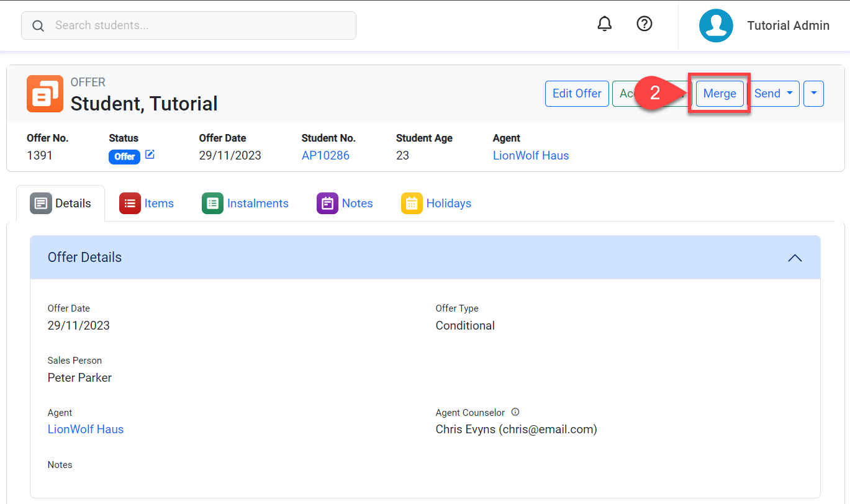Click the orange Offer header icon
Image resolution: width=850 pixels, height=504 pixels.
pos(45,94)
